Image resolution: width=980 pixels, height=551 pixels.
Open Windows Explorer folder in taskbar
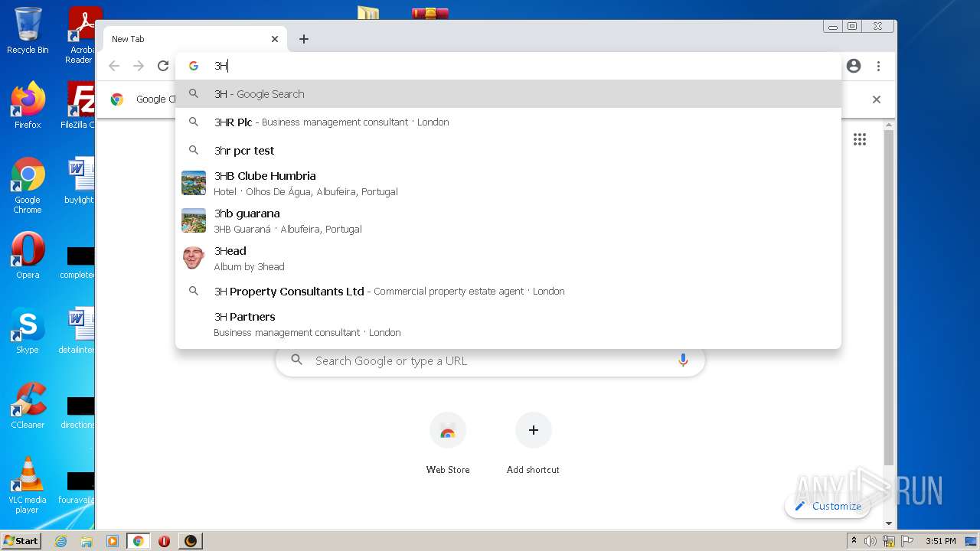tap(87, 541)
